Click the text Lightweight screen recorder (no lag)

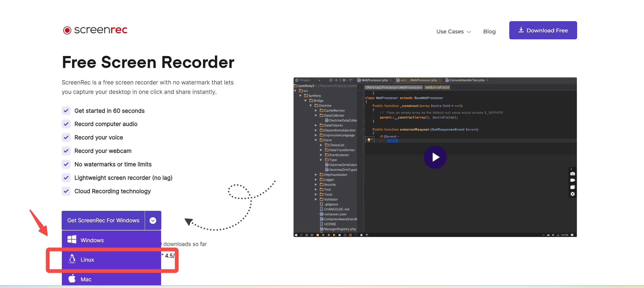point(123,178)
